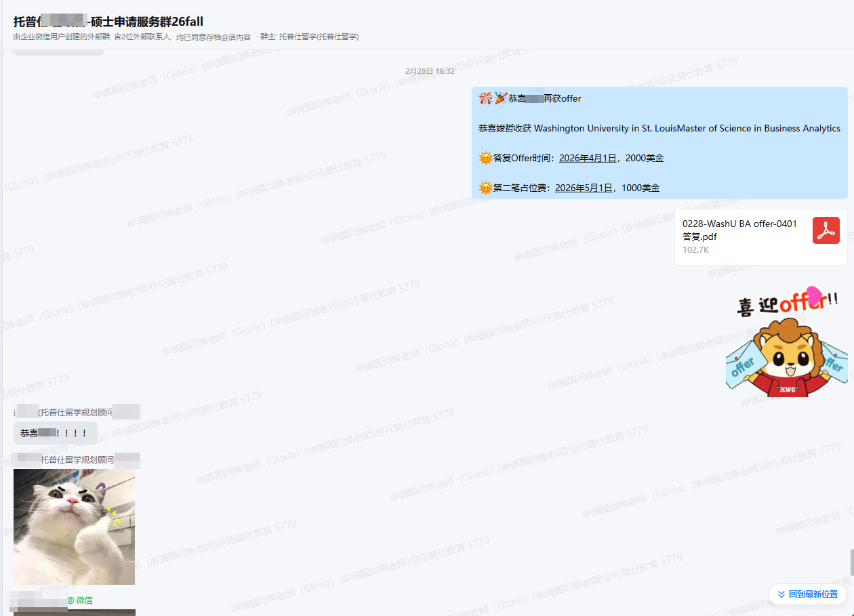Click the sender name above the 恭喜 message
This screenshot has width=854, height=616.
point(76,412)
